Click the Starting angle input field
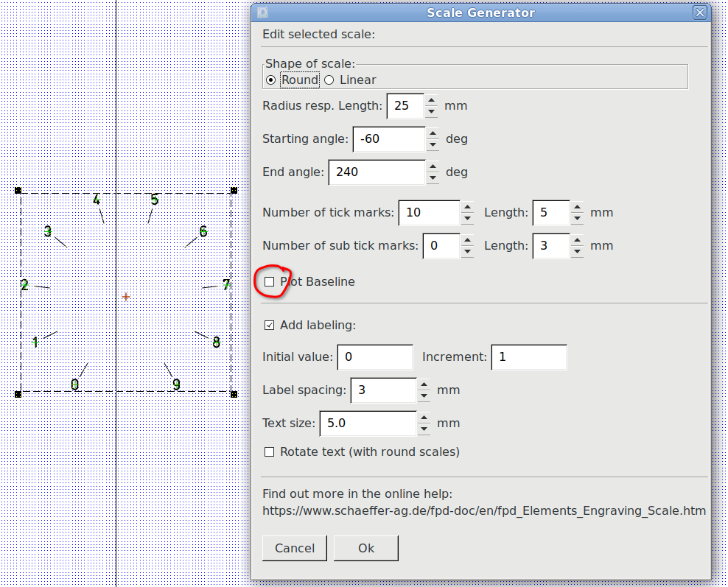The width and height of the screenshot is (728, 587). coord(389,138)
